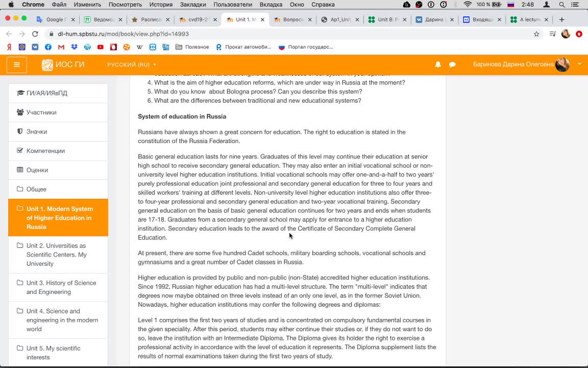Open the HP bookmark icon
The height and width of the screenshot is (368, 588).
87,47
